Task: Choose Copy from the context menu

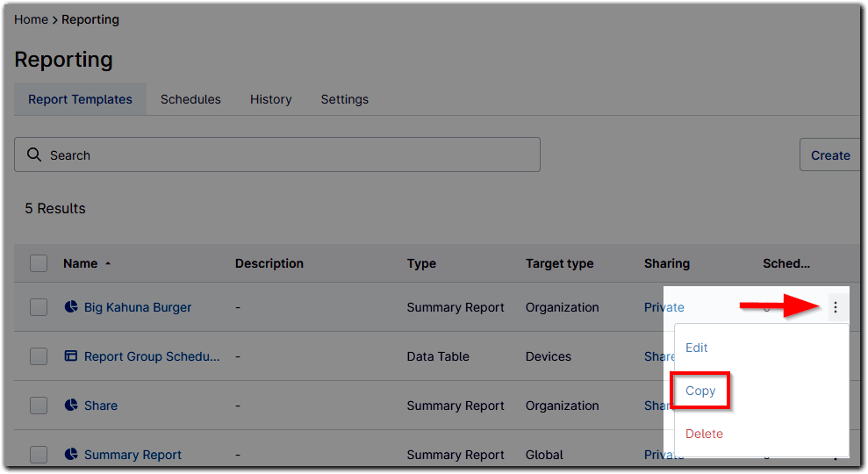Action: [700, 391]
